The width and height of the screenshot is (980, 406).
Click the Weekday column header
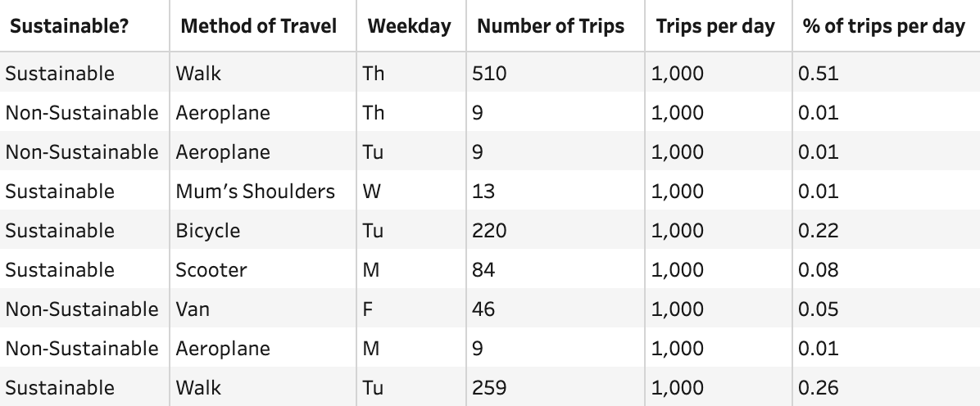410,26
